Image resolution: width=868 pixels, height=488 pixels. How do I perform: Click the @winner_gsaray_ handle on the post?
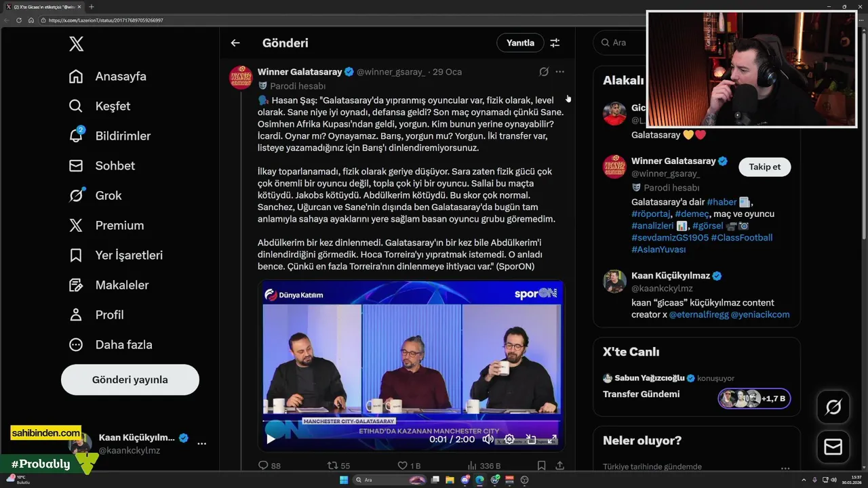[391, 72]
